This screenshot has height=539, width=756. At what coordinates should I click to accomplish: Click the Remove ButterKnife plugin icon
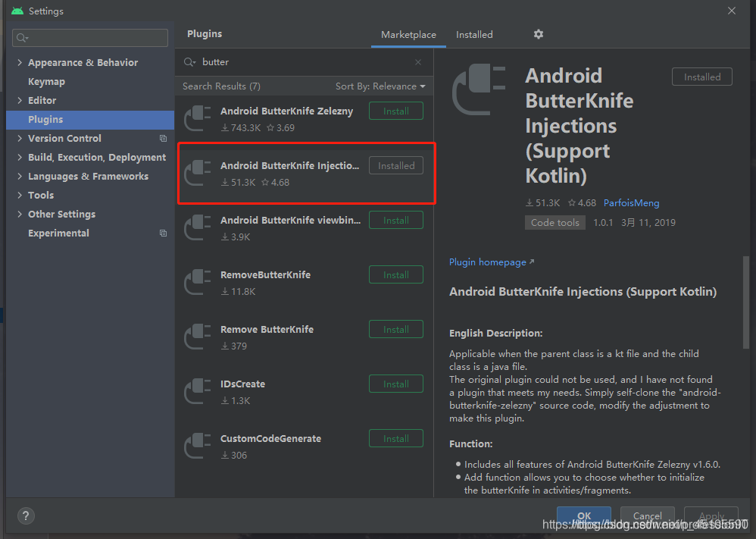click(198, 337)
